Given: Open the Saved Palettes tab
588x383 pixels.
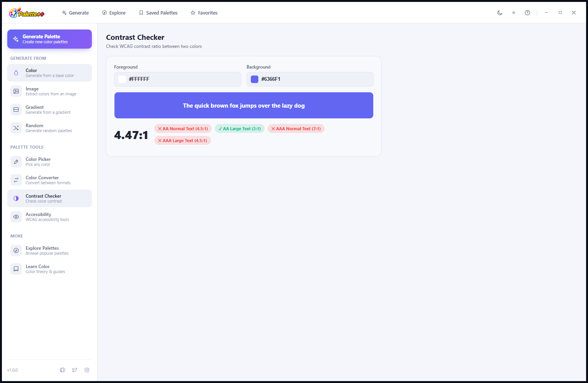Looking at the screenshot, I should (158, 13).
